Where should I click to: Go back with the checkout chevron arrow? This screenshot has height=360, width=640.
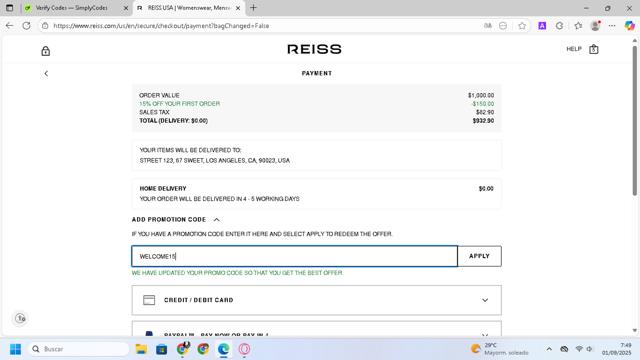click(x=46, y=73)
